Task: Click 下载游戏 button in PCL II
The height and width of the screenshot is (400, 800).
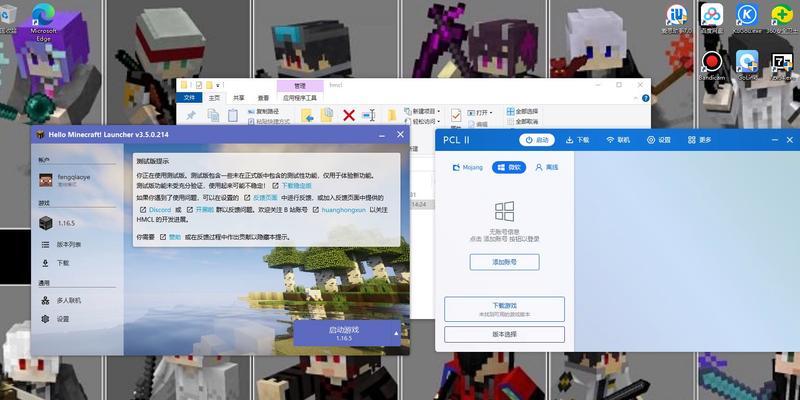Action: 504,309
